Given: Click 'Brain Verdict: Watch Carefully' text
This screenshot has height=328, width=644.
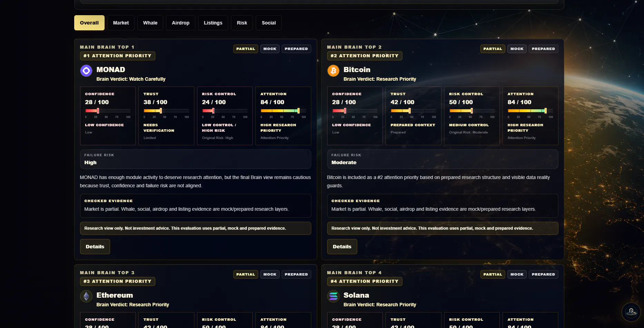Looking at the screenshot, I should [x=131, y=79].
